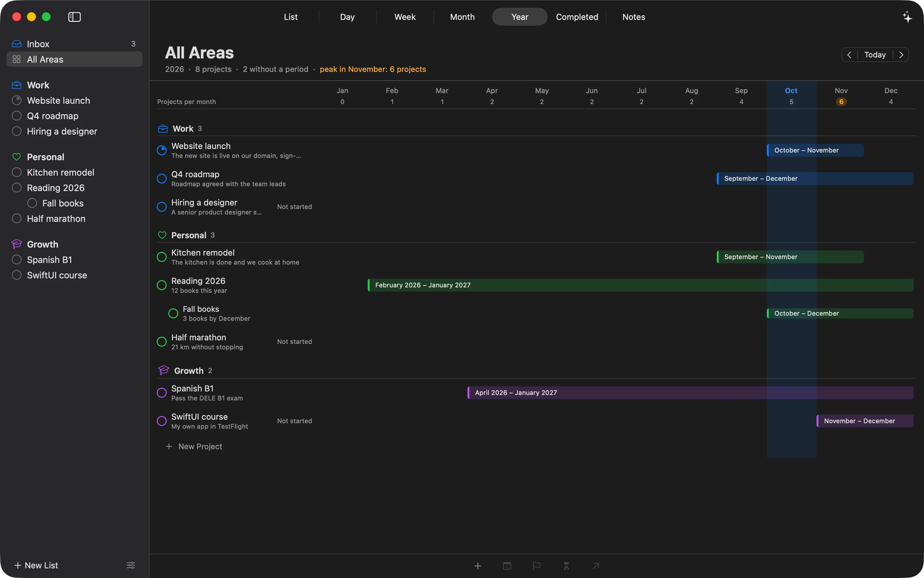Screen dimensions: 924x578
Task: Switch to the Notes tab
Action: (x=634, y=17)
